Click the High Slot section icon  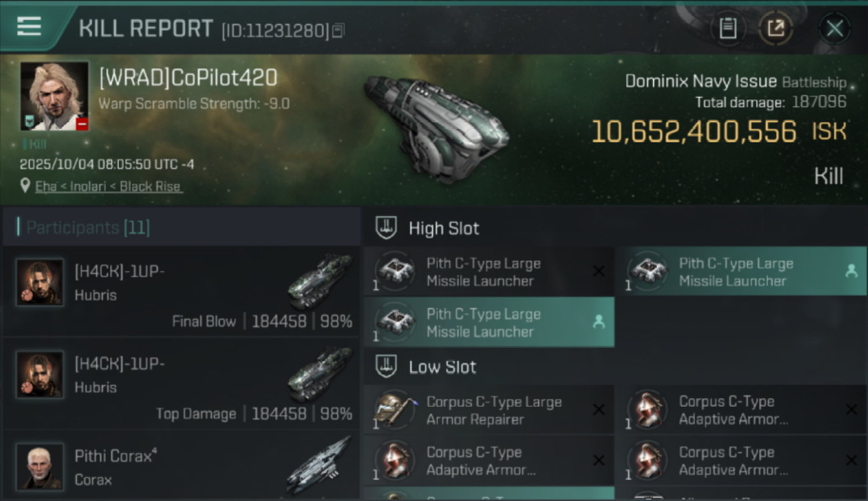(385, 228)
